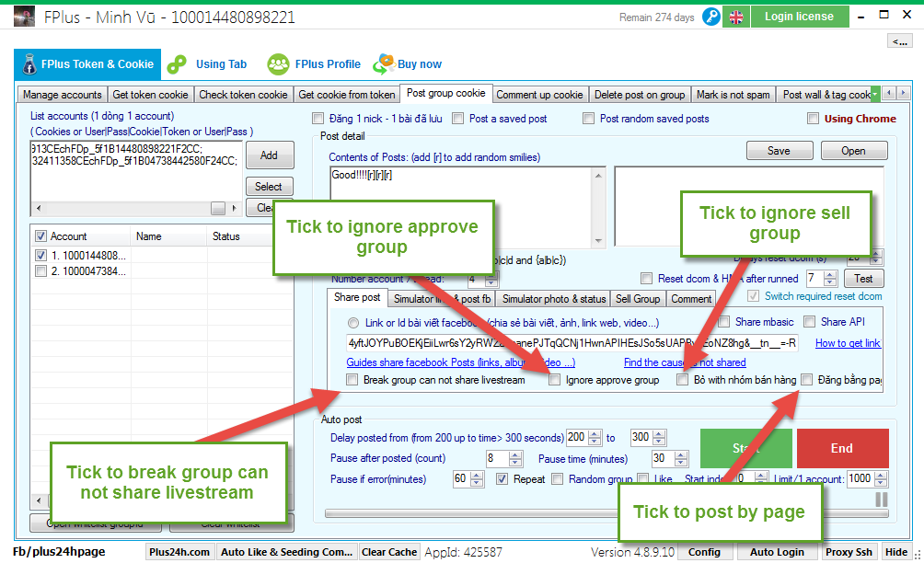The image size is (924, 563).
Task: Click the collapse '<...' button at top right
Action: coord(899,40)
